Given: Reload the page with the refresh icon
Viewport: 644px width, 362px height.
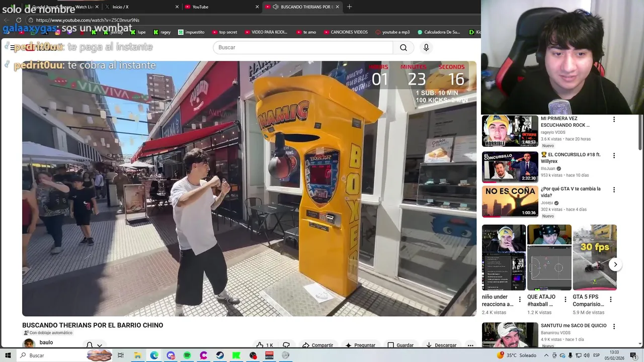Looking at the screenshot, I should click(19, 20).
